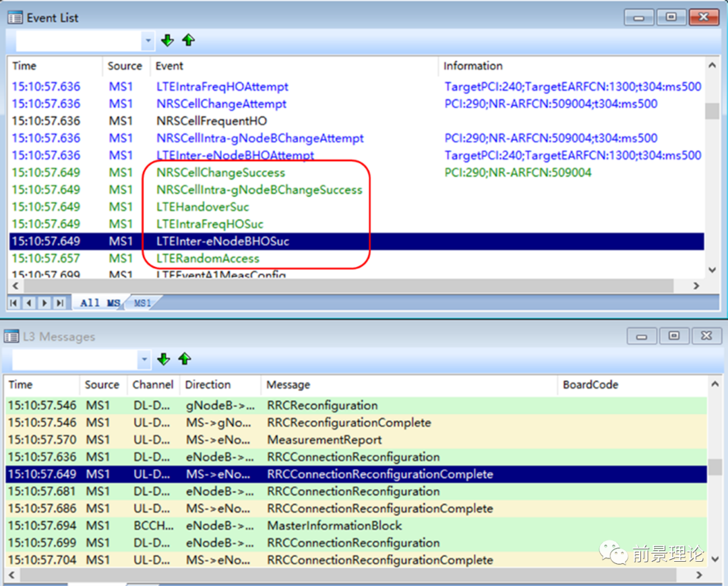728x586 pixels.
Task: Select the RRCReconfigurationComplete message row
Action: (356, 423)
